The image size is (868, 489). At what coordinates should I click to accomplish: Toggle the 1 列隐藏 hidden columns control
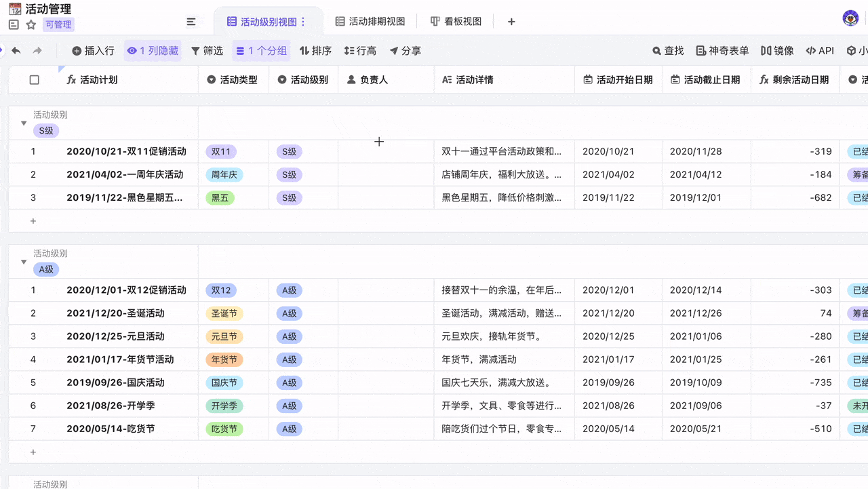pyautogui.click(x=153, y=51)
